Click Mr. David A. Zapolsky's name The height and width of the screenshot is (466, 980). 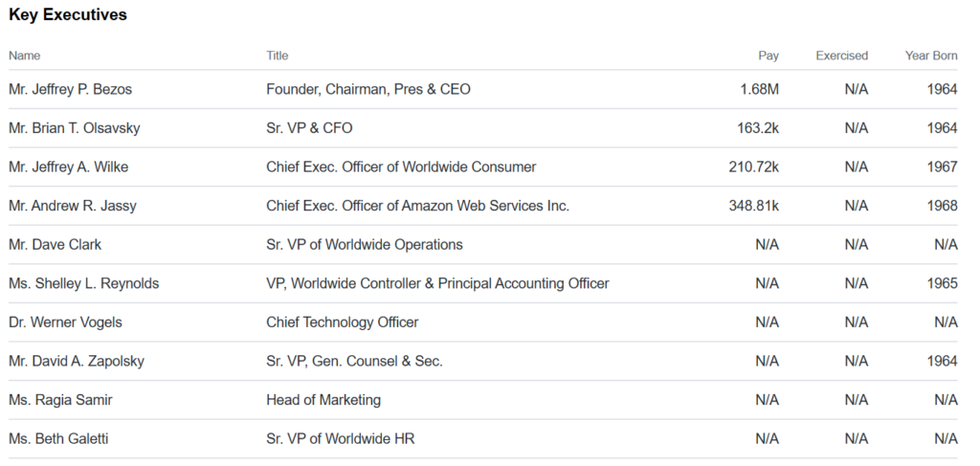click(77, 361)
